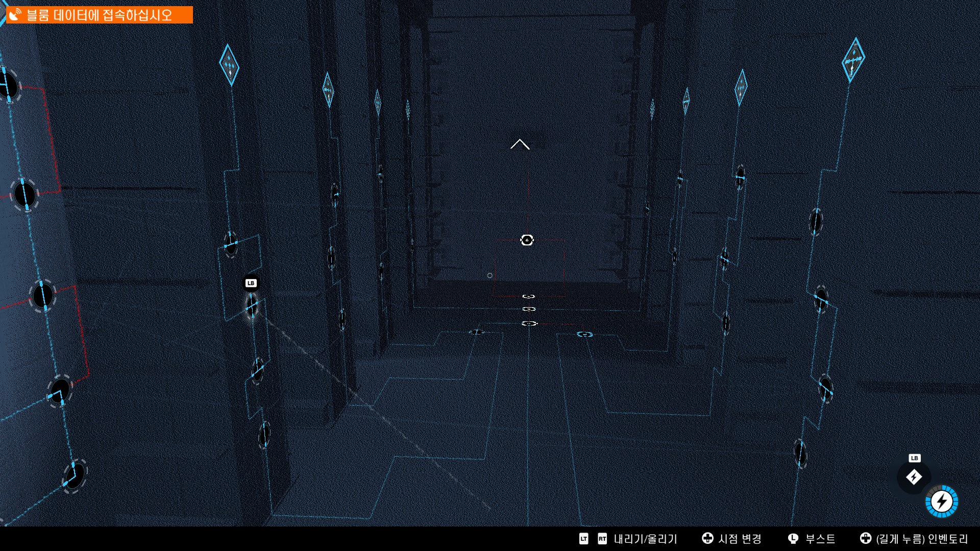Rotate the highlighted junction node under LB prompt
This screenshot has width=980, height=551.
tap(252, 306)
